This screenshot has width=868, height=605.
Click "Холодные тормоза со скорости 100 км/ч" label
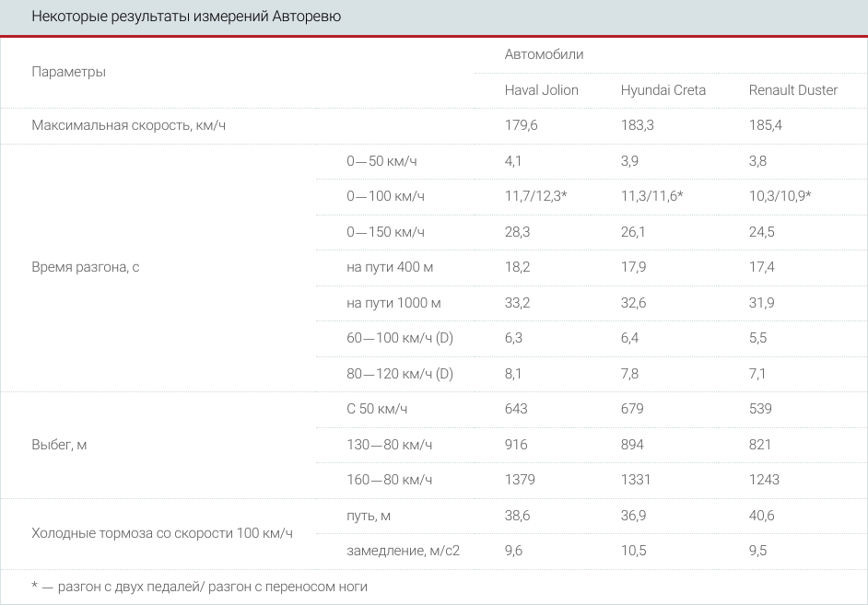pyautogui.click(x=161, y=534)
